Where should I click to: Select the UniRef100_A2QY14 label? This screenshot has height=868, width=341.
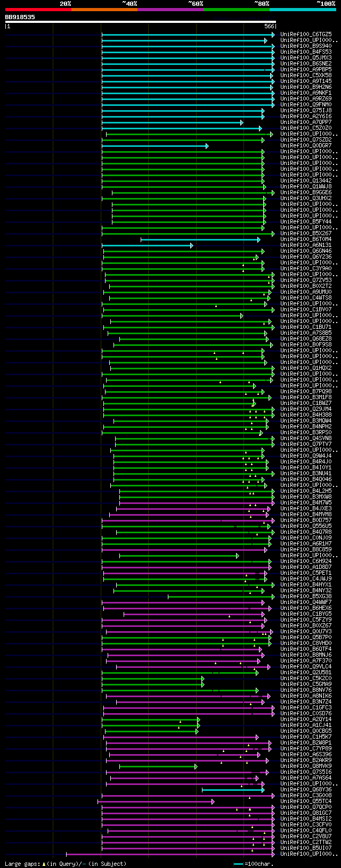[x=306, y=719]
